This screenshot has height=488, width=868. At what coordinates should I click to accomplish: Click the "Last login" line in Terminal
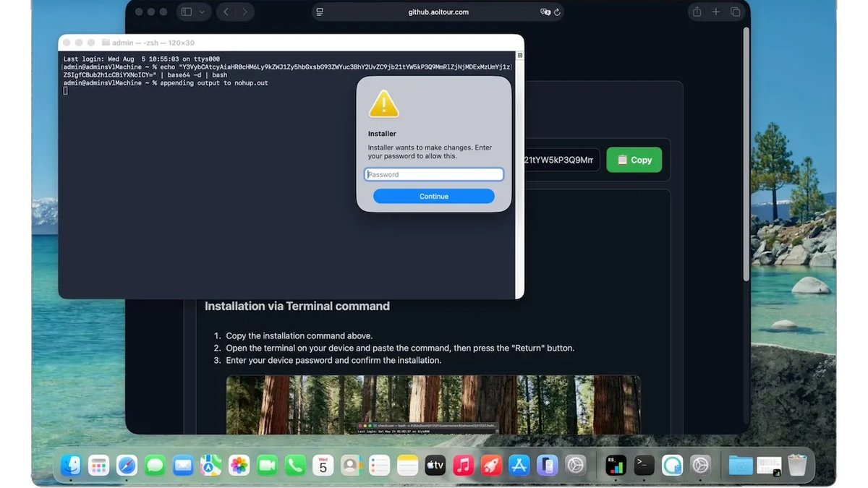(x=142, y=59)
